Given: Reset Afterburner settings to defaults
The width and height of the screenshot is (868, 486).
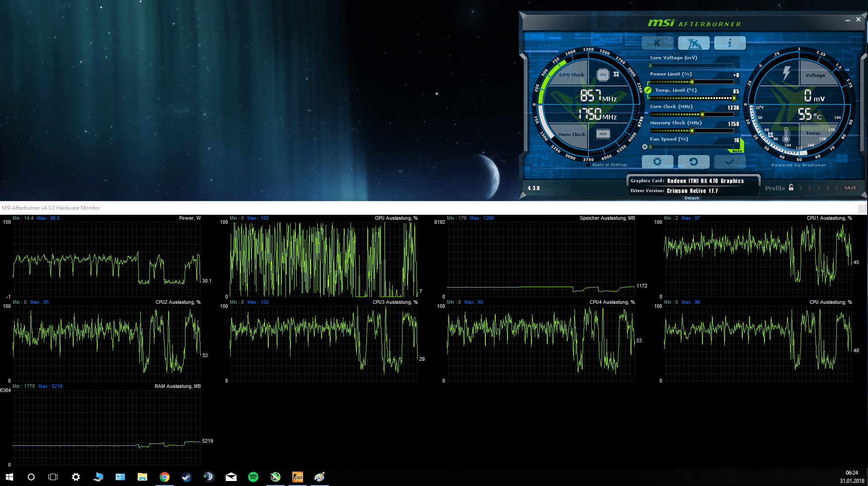Looking at the screenshot, I should (693, 161).
